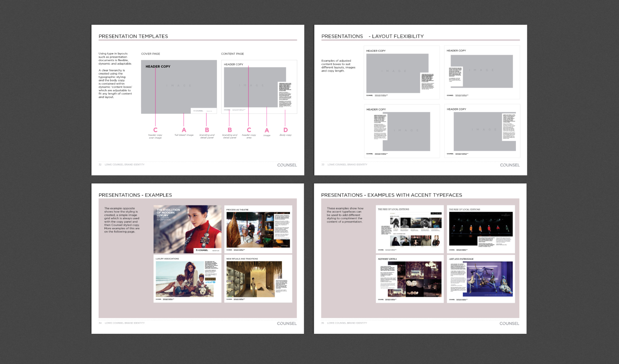The image size is (619, 364).
Task: Click pink C marker captioned header copy over image
Action: click(155, 130)
